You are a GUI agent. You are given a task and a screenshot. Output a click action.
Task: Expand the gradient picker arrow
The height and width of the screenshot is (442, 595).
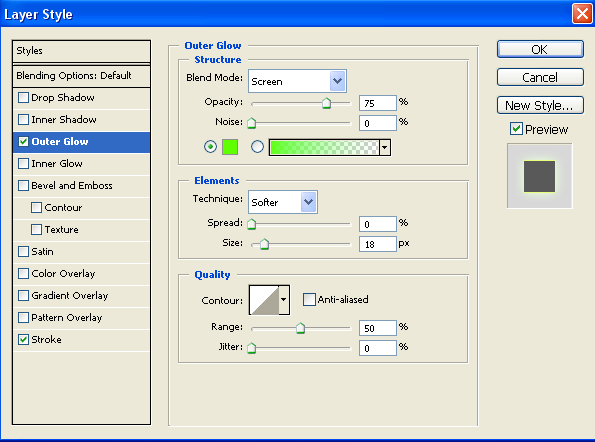tap(385, 147)
